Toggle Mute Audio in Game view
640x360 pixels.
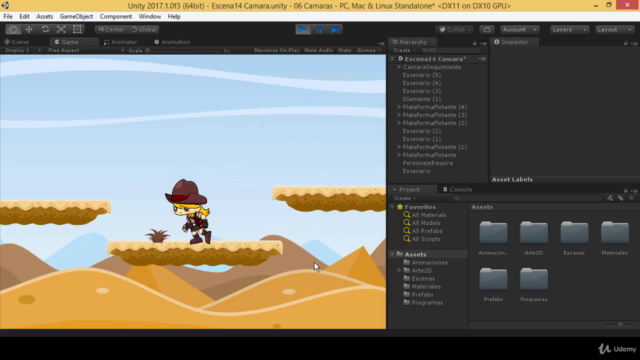318,50
